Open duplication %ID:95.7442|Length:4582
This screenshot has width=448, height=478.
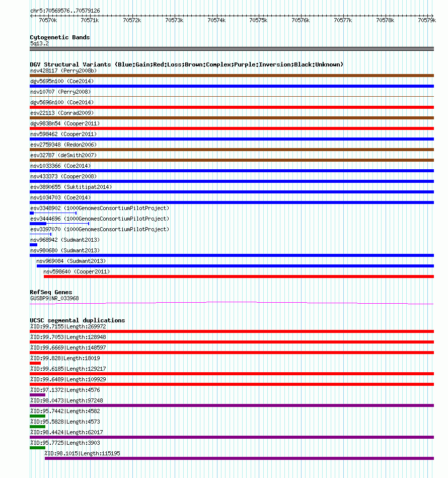pyautogui.click(x=65, y=411)
